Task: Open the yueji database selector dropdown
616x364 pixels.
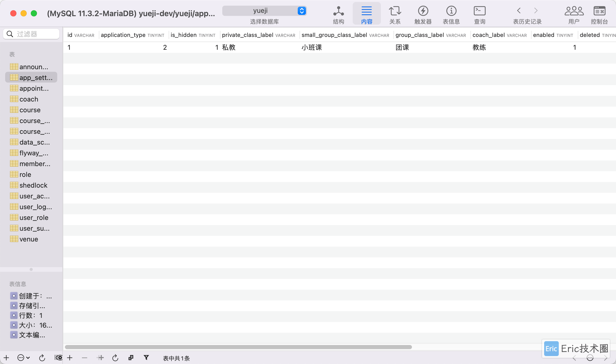Action: point(264,11)
